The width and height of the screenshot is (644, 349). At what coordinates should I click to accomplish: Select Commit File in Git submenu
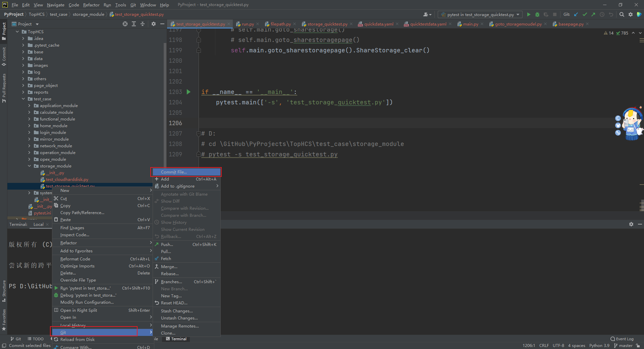pos(186,172)
